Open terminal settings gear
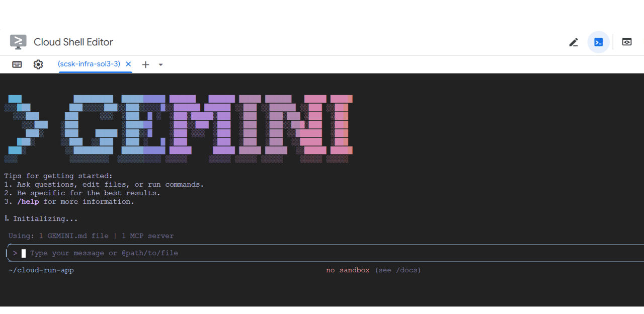The height and width of the screenshot is (314, 644). point(38,64)
